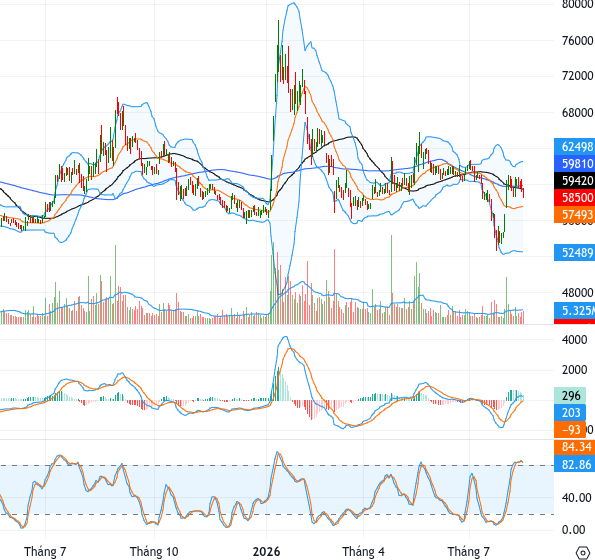This screenshot has height=560, width=595.
Task: Select the 52489 lower band label
Action: coord(575,252)
